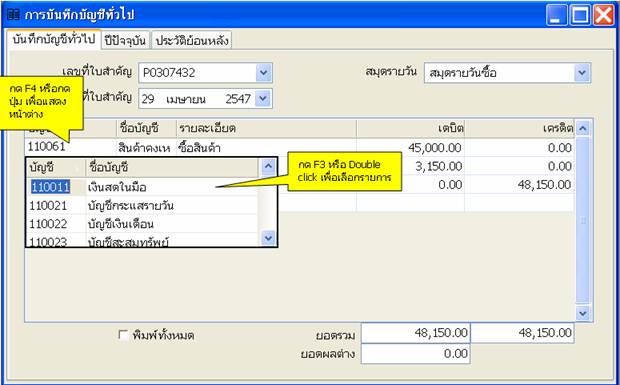Click the credit cell 48,150.00 in the grid
Image resolution: width=620 pixels, height=385 pixels.
(519, 185)
